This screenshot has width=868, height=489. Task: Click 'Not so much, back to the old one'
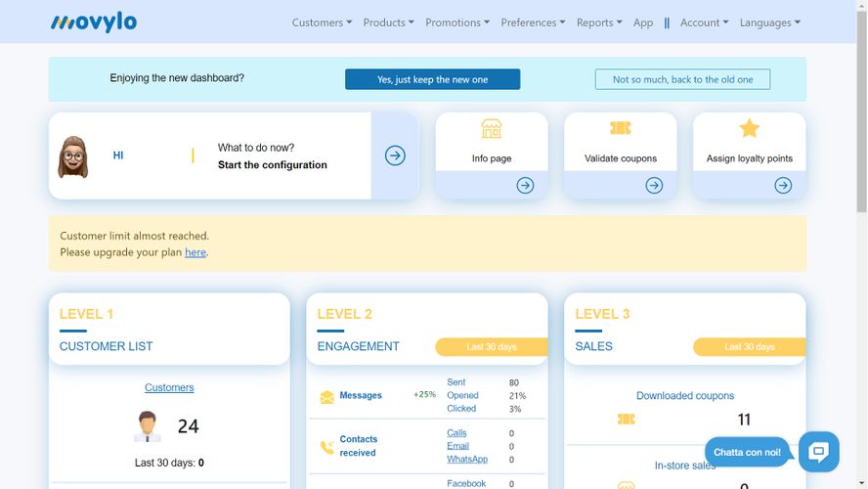682,79
